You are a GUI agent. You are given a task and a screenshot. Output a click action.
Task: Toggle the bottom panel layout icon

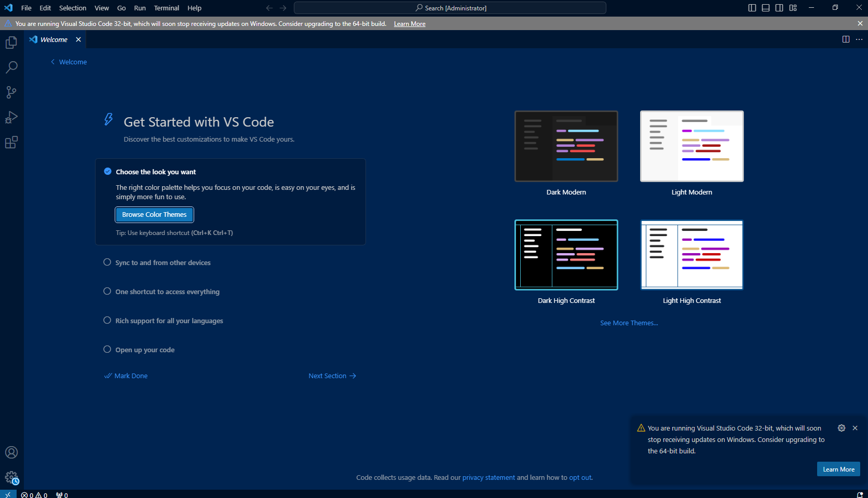click(766, 8)
